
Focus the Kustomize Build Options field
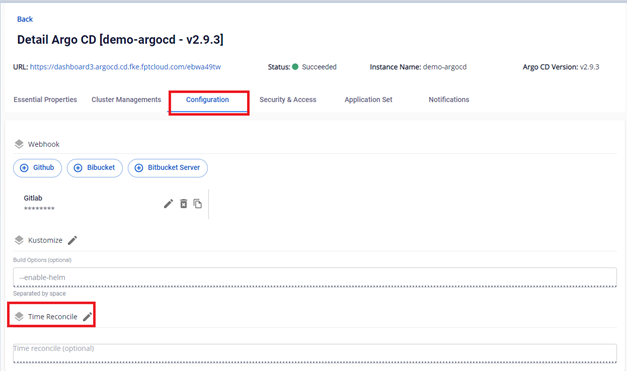pos(315,277)
